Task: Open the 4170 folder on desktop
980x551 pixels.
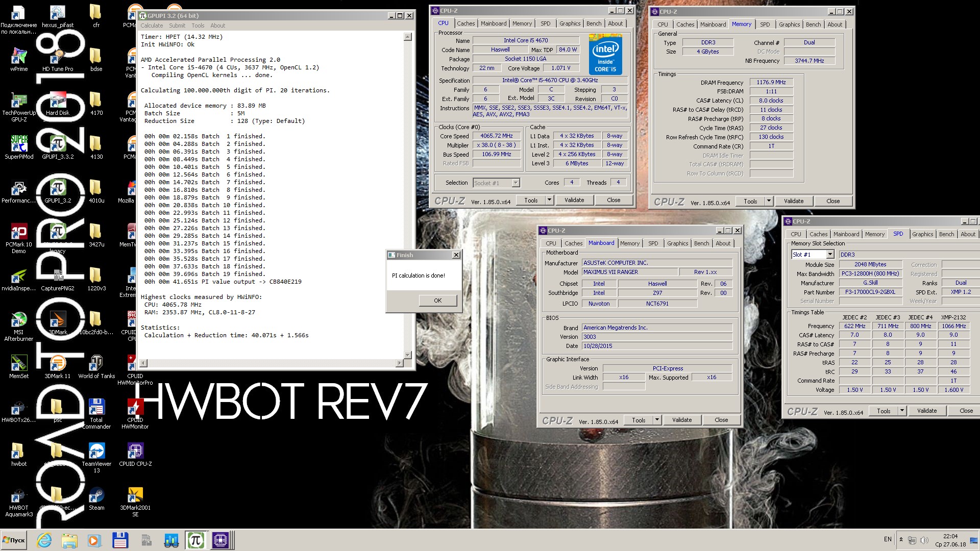Action: click(x=96, y=103)
